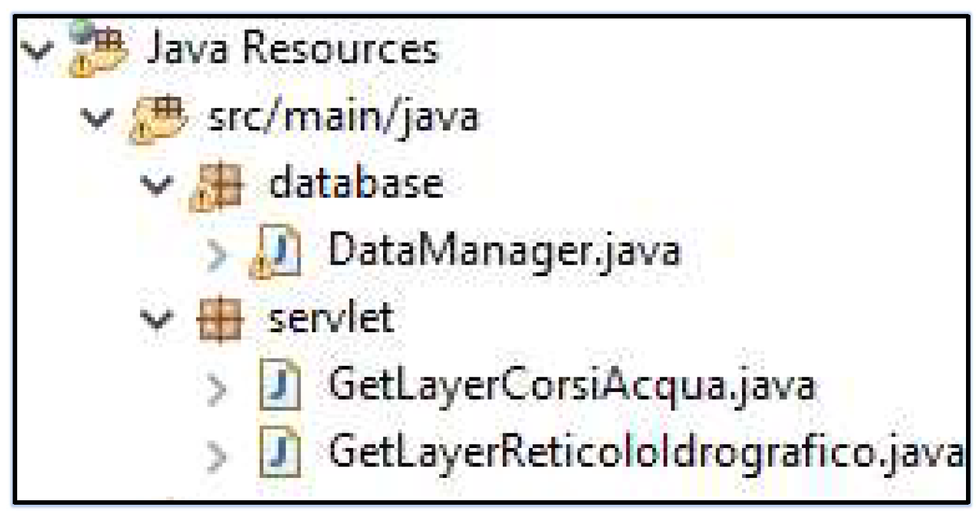The height and width of the screenshot is (520, 980).
Task: Click the Java Resources folder icon
Action: tap(99, 50)
